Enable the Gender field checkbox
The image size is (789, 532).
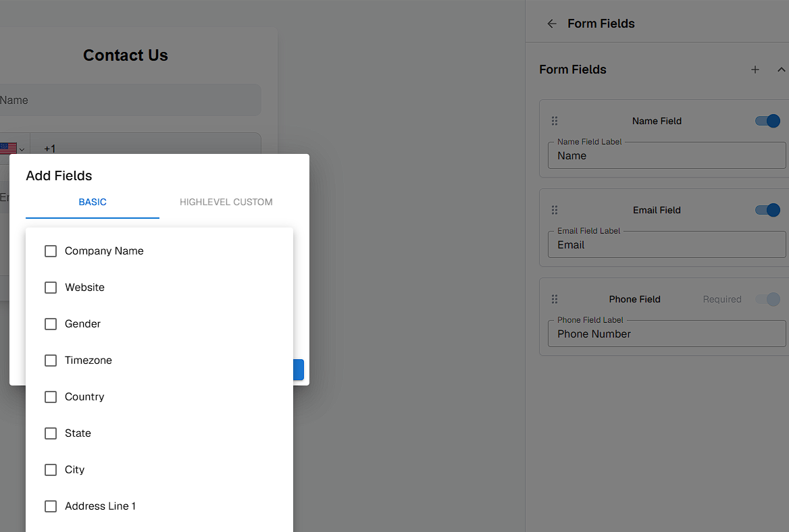point(51,324)
